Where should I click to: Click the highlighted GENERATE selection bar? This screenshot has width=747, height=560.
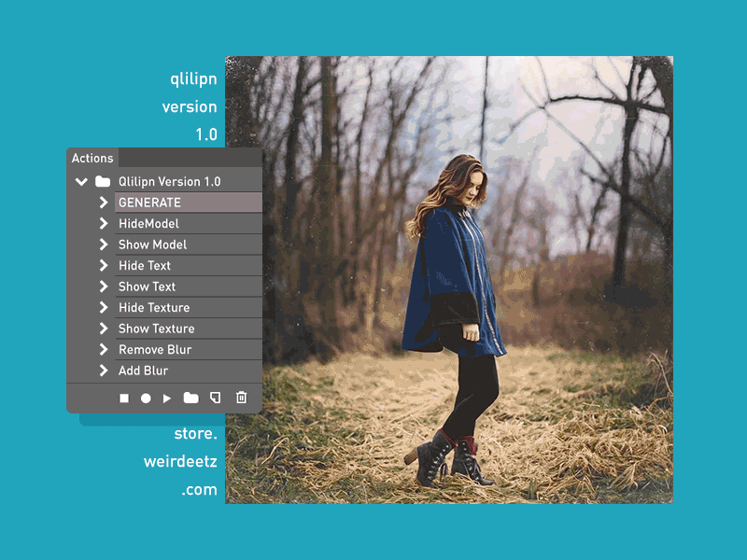pyautogui.click(x=187, y=203)
